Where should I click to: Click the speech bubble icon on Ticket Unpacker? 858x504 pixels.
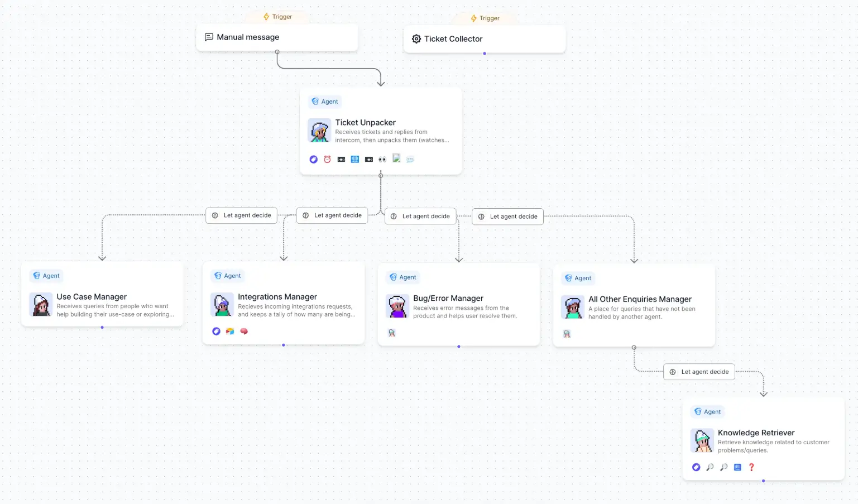[410, 160]
